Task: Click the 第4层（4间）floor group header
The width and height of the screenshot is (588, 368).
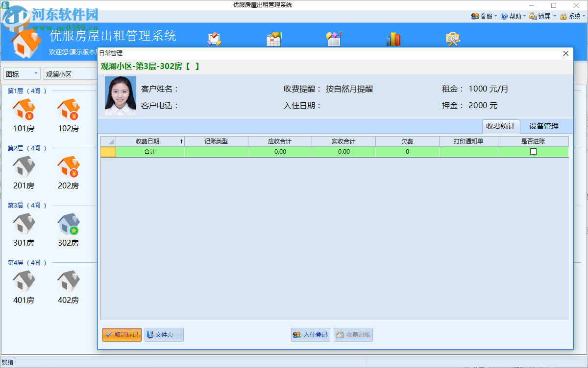Action: click(27, 263)
